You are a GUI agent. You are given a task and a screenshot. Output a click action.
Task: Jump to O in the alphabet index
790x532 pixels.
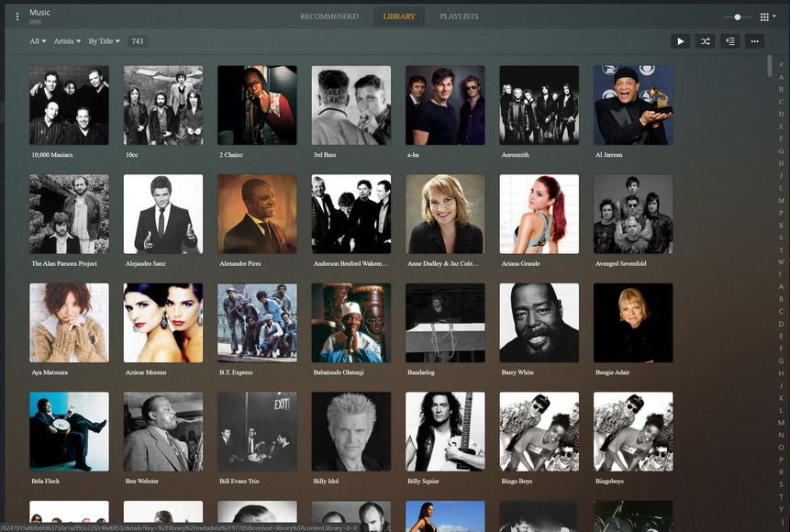pyautogui.click(x=781, y=448)
